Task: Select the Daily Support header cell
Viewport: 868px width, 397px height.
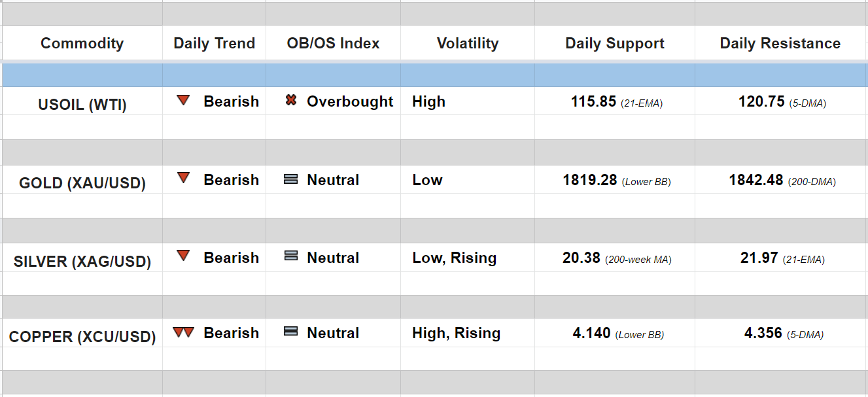Action: click(614, 44)
